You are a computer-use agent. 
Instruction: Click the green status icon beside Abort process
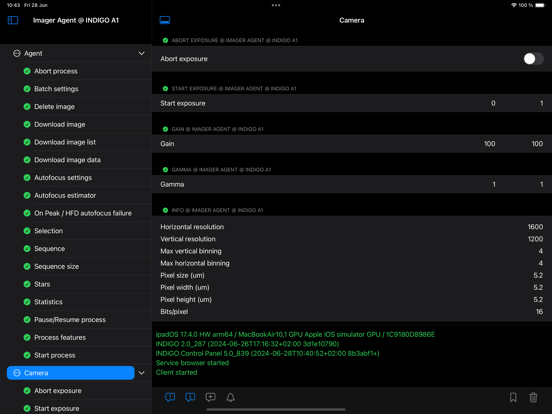click(27, 71)
